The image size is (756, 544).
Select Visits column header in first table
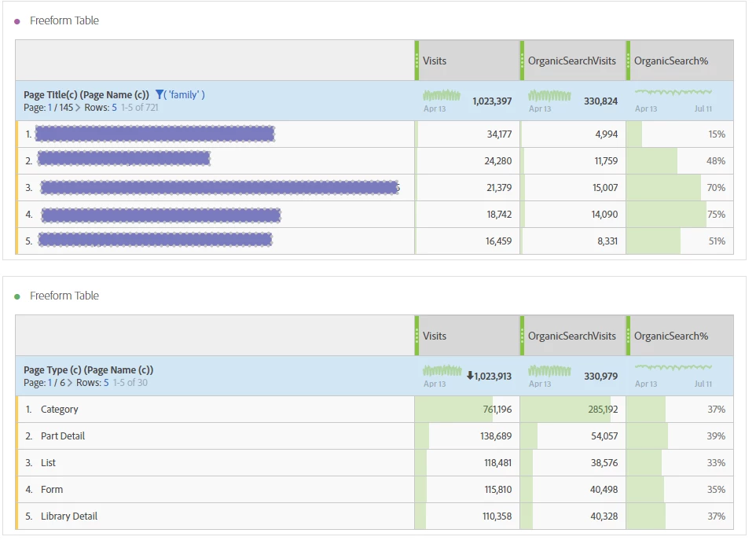[468, 61]
